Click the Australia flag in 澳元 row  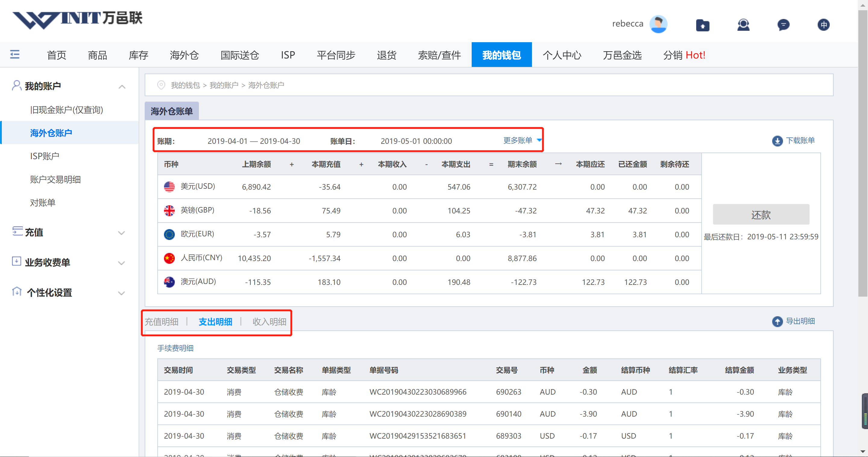tap(169, 282)
